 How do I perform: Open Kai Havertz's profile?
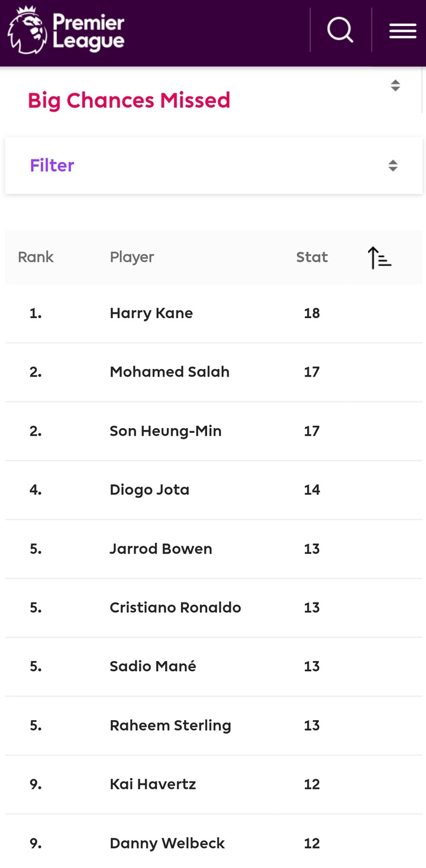153,785
